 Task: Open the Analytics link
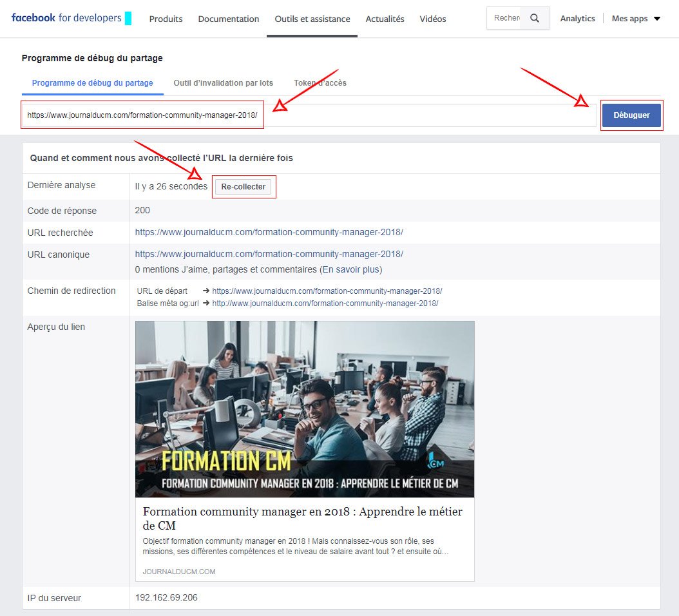point(578,19)
